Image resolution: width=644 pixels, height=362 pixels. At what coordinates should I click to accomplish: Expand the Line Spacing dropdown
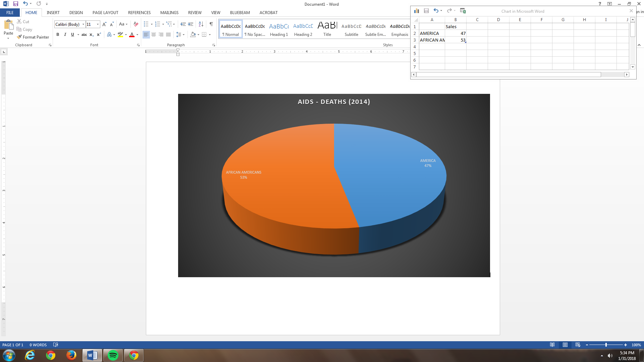pos(183,35)
